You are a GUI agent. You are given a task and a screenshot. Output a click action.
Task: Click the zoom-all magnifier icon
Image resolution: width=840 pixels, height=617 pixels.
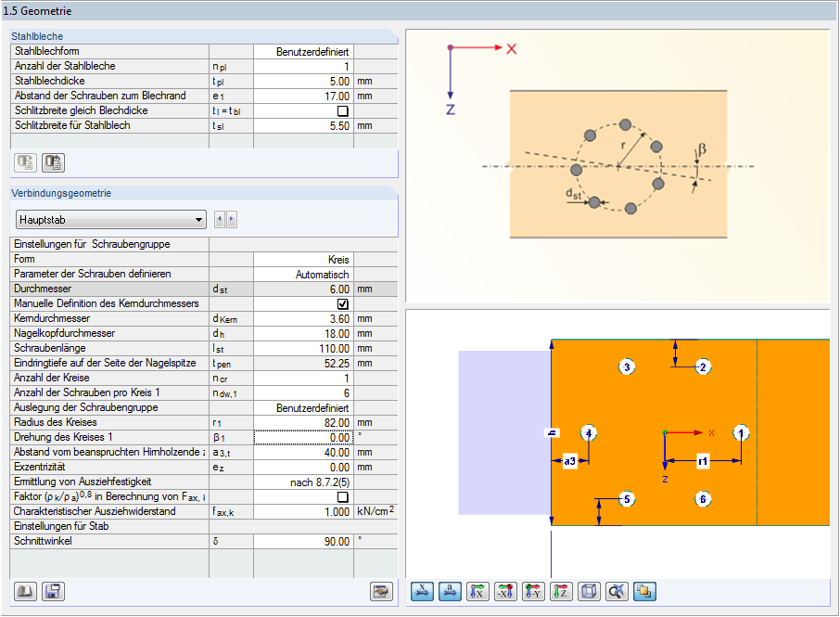click(617, 592)
